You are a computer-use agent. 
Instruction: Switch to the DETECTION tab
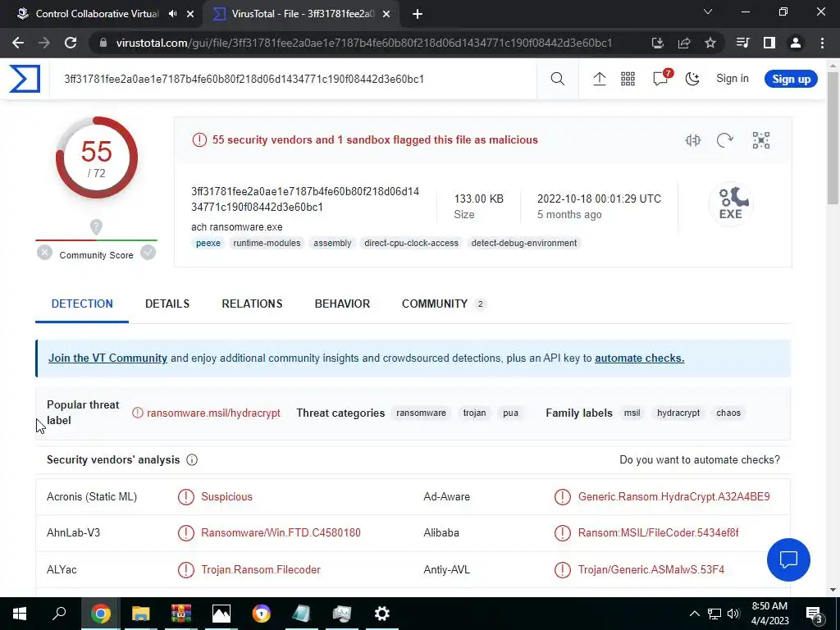pos(82,304)
